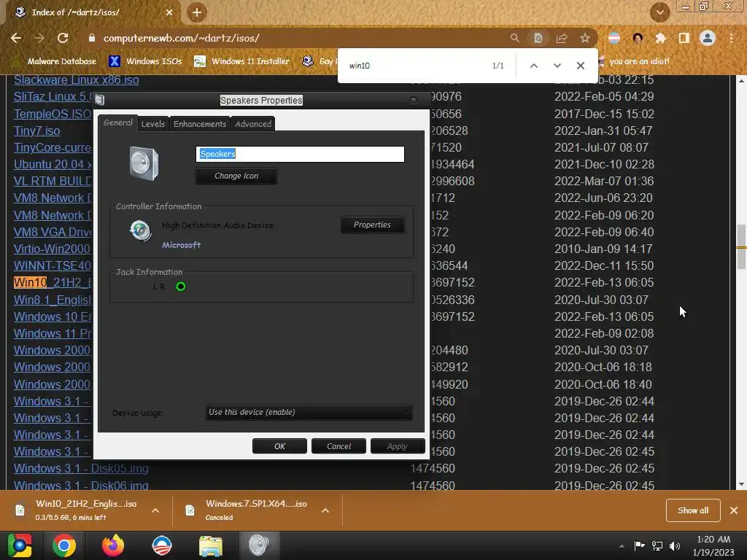Screen dimensions: 747x560
Task: Click the Speakers Properties title bar icon
Action: click(x=99, y=100)
